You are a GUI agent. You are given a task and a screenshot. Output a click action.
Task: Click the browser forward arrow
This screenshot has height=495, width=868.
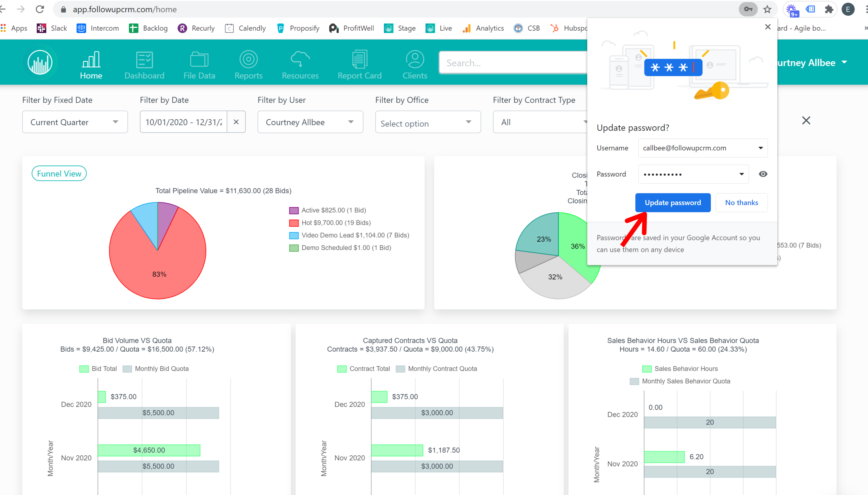21,9
